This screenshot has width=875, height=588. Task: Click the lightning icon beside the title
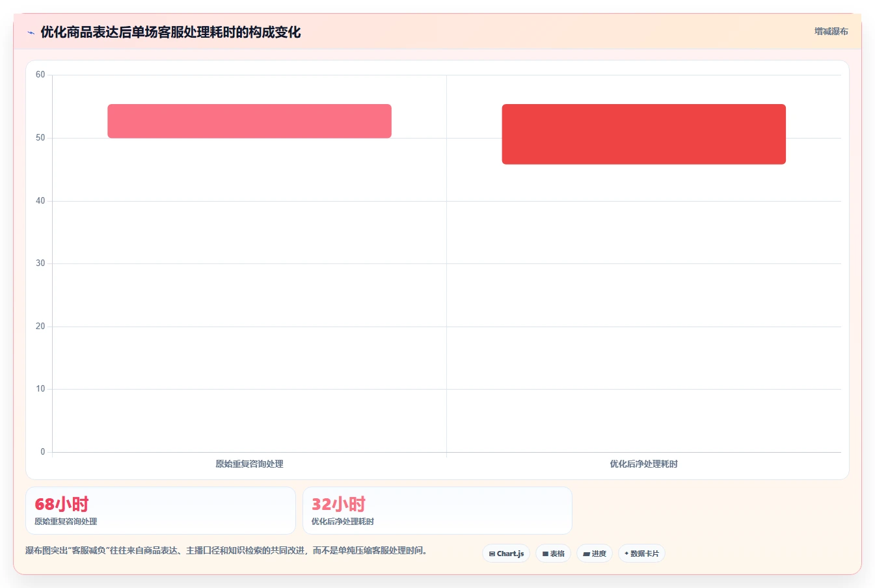point(31,33)
